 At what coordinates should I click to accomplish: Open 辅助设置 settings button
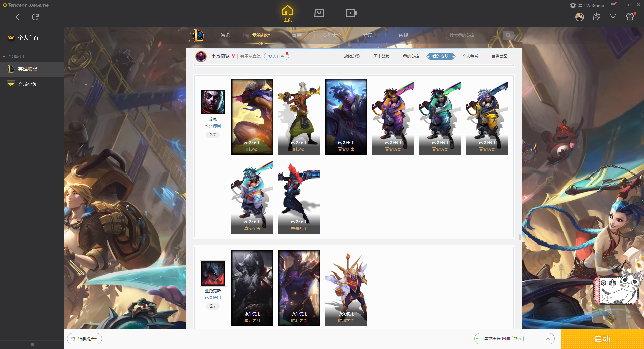click(85, 339)
